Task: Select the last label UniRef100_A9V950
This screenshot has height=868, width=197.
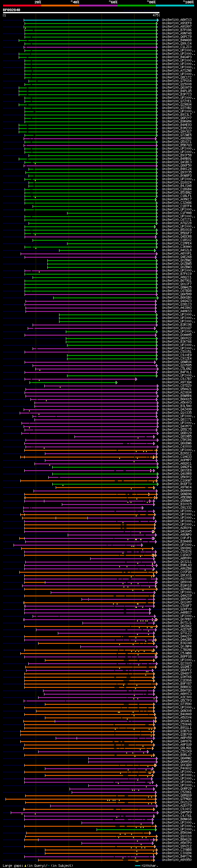Action: [177, 860]
